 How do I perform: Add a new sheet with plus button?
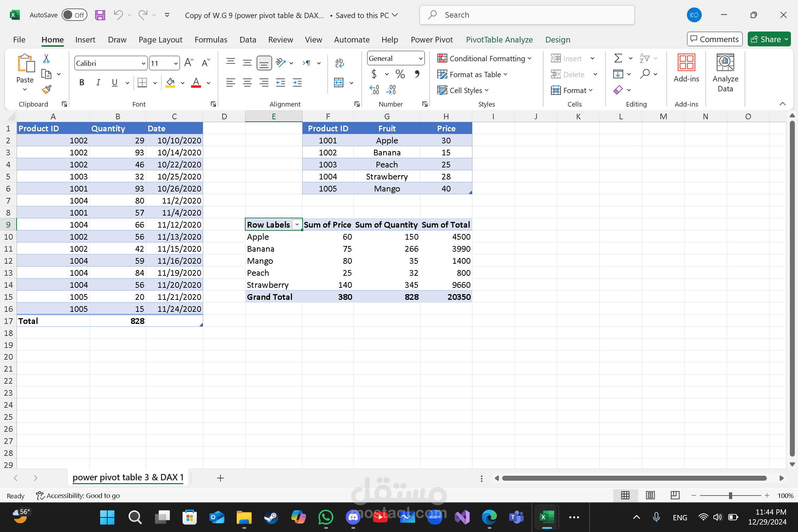pyautogui.click(x=220, y=478)
